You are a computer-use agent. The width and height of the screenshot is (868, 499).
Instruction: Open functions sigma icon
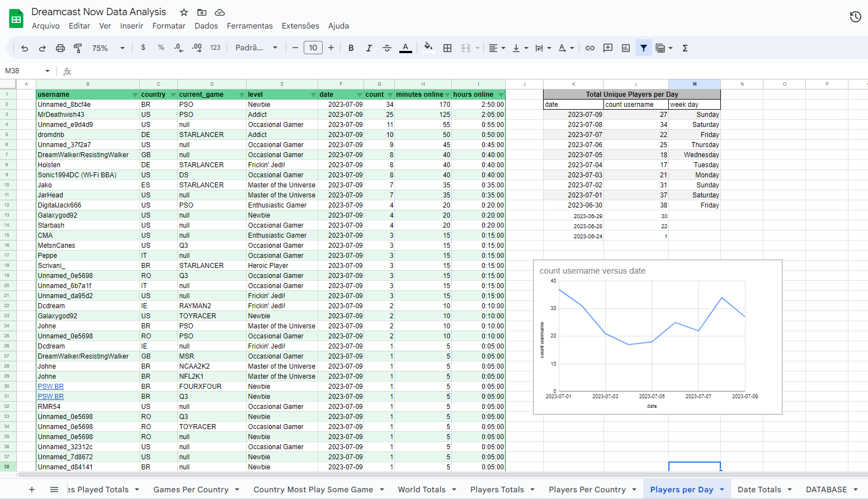pyautogui.click(x=685, y=48)
